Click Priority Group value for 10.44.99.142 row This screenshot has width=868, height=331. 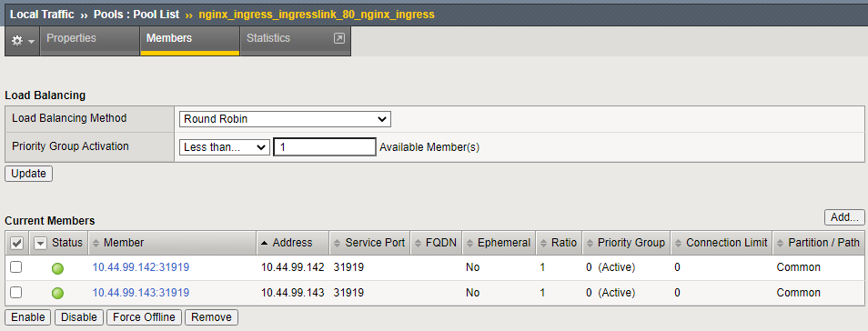click(x=611, y=267)
